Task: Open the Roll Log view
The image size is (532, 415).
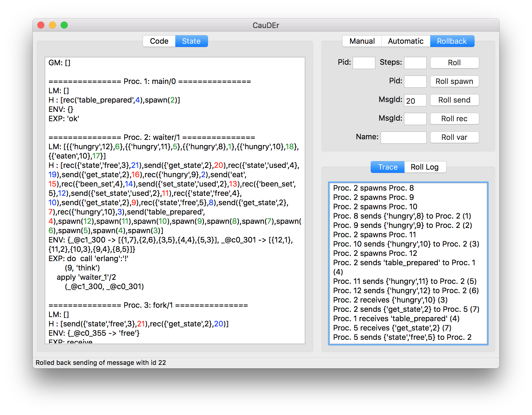Action: pos(425,167)
